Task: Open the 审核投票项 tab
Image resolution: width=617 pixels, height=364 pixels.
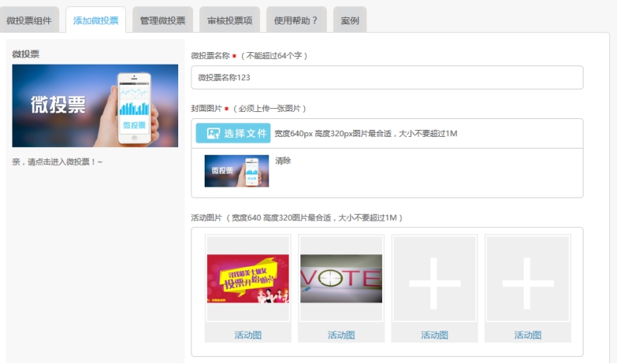Action: [x=230, y=20]
